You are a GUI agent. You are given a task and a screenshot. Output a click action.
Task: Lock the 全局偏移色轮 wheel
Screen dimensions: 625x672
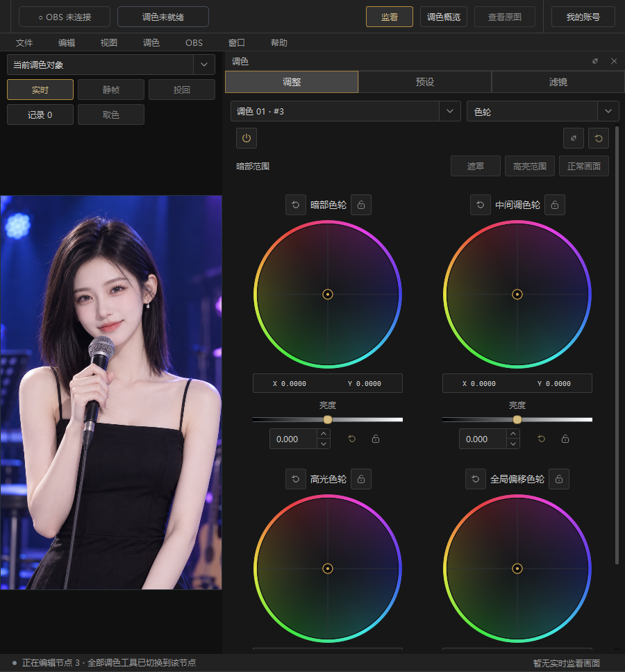coord(559,479)
